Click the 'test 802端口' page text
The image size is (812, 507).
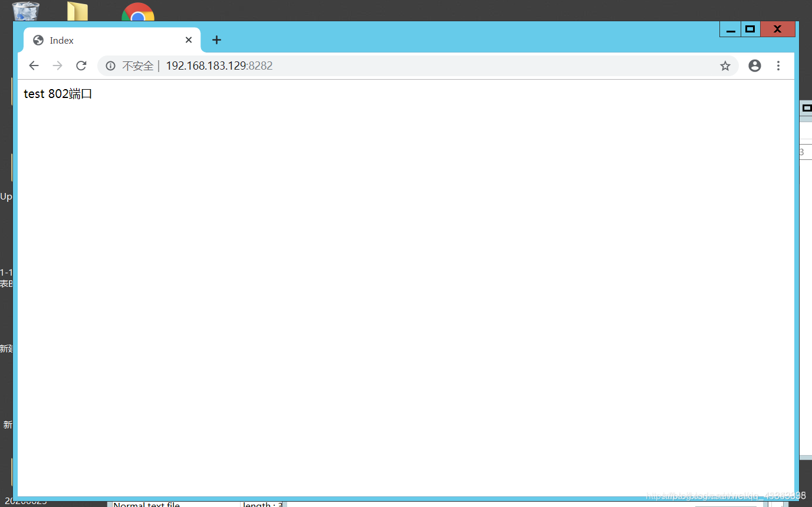pos(58,94)
